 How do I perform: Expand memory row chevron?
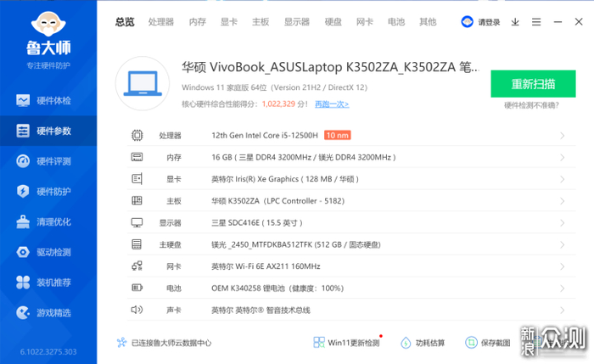pyautogui.click(x=562, y=157)
